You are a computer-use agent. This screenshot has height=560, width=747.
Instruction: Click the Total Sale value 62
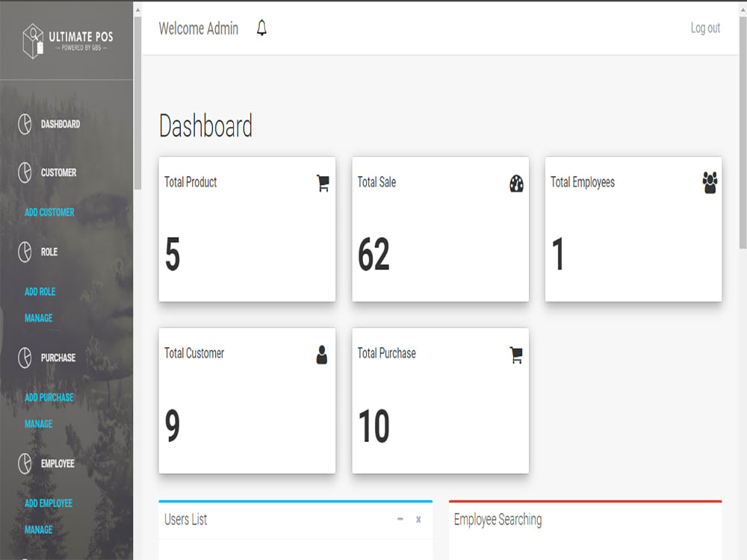(373, 255)
